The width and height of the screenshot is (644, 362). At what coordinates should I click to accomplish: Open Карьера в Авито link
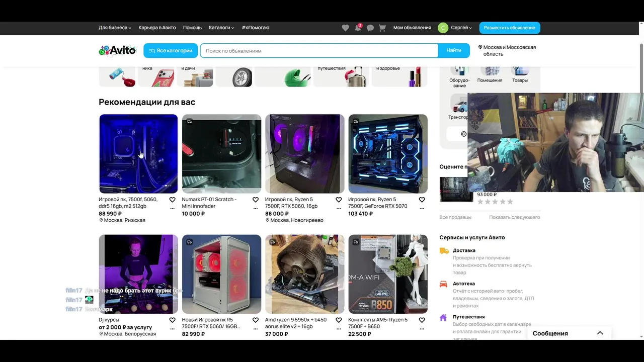tap(157, 28)
